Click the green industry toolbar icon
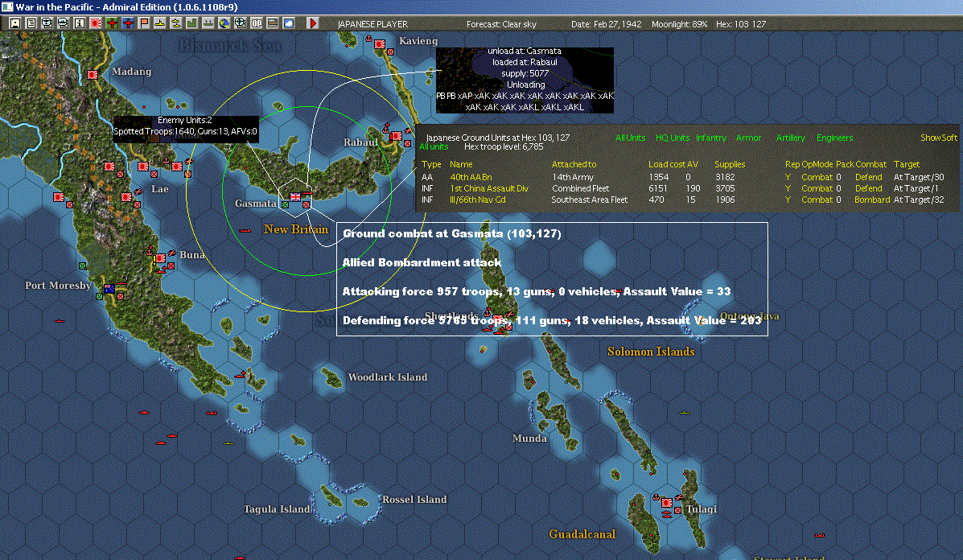 (191, 23)
